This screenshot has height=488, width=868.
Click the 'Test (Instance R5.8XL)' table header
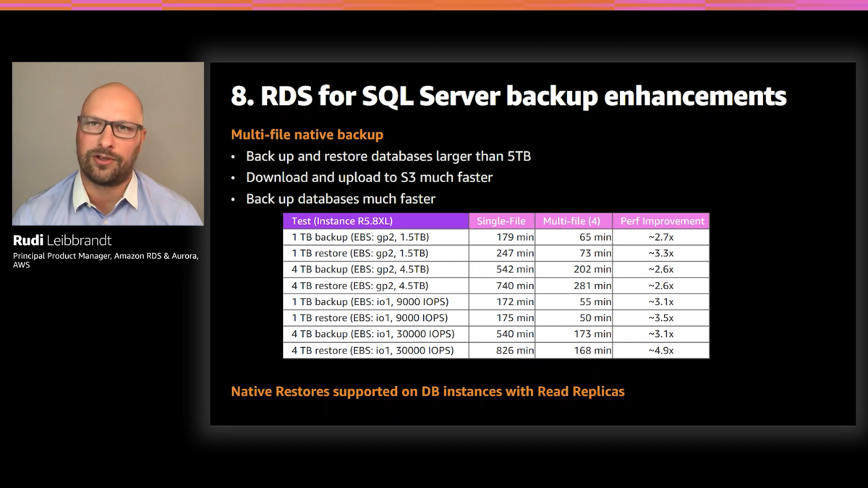(x=376, y=221)
